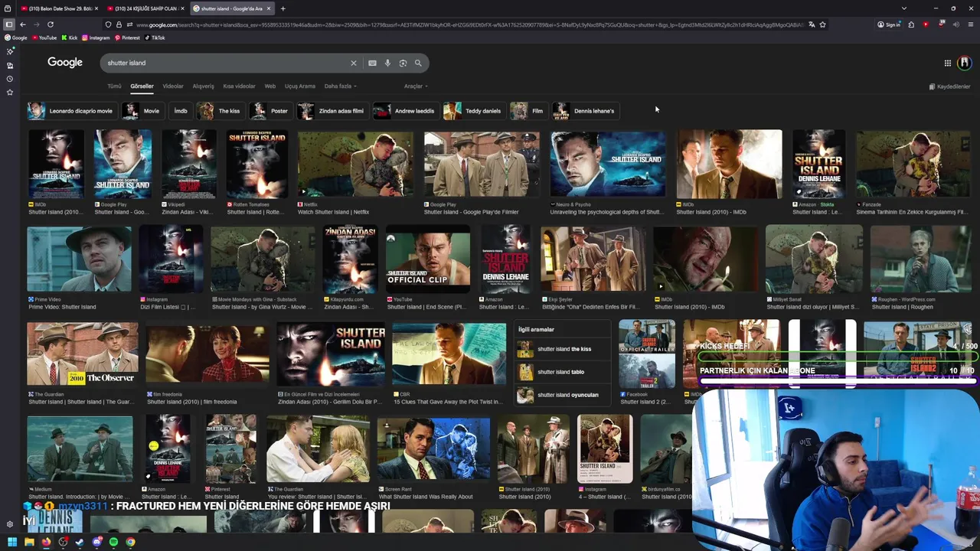980x551 pixels.
Task: Open the on-screen keyboard icon in search bar
Action: pos(372,63)
